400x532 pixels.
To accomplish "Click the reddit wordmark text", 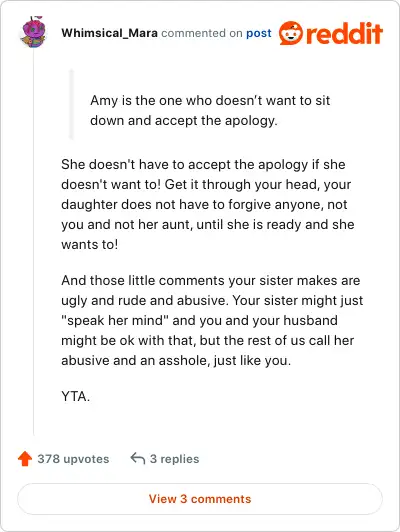I will click(x=344, y=33).
